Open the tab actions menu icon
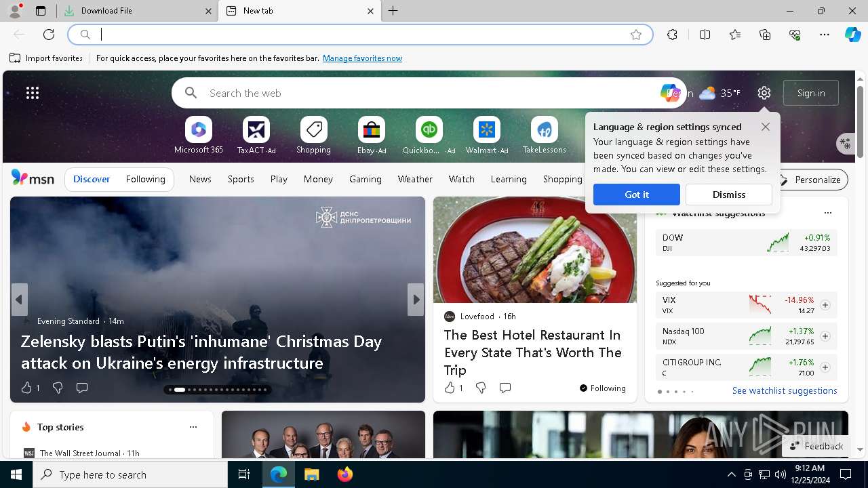 pos(41,11)
